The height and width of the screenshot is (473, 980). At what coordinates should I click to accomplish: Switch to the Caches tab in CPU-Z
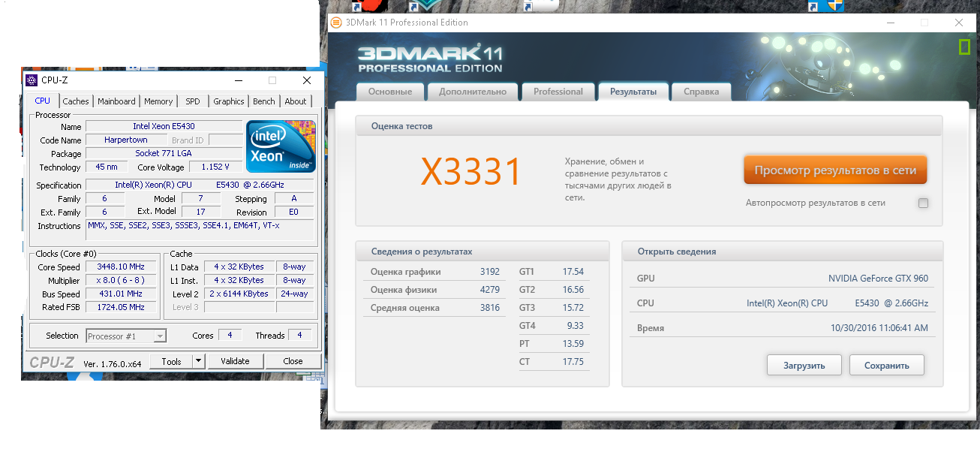[x=76, y=101]
